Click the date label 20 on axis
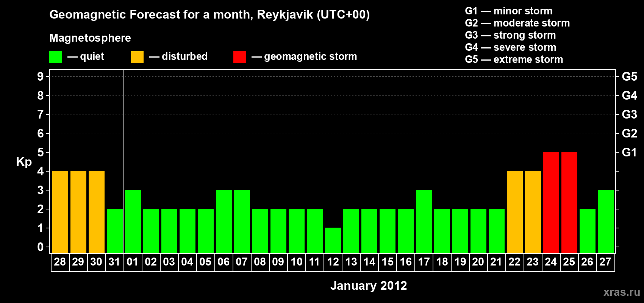Viewport: 644px width, 303px height. click(478, 262)
